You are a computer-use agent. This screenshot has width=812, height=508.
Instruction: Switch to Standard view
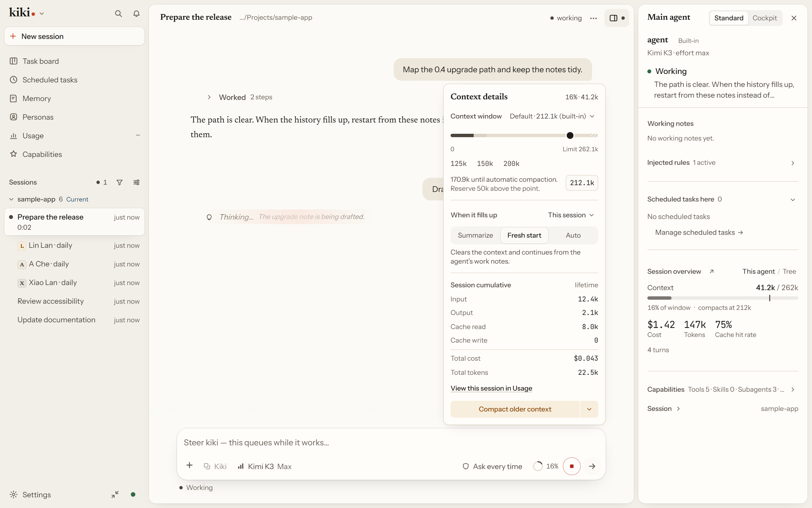[x=729, y=18]
